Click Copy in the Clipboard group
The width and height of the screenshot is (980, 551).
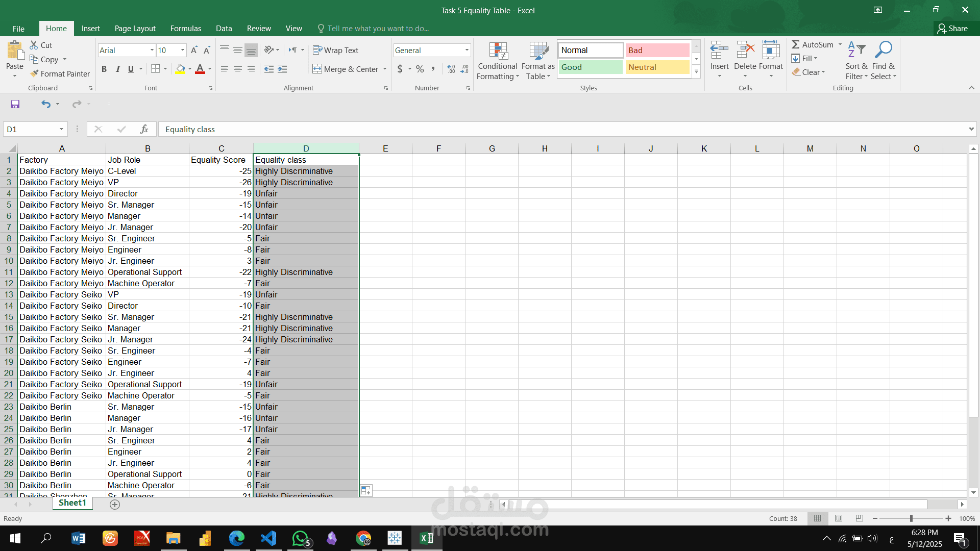pyautogui.click(x=44, y=59)
